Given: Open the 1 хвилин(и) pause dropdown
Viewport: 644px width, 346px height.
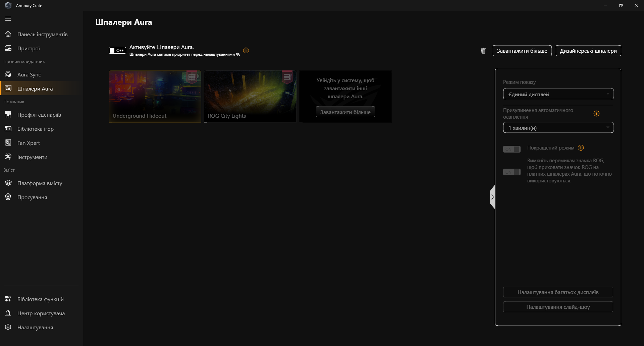Looking at the screenshot, I should pos(558,128).
